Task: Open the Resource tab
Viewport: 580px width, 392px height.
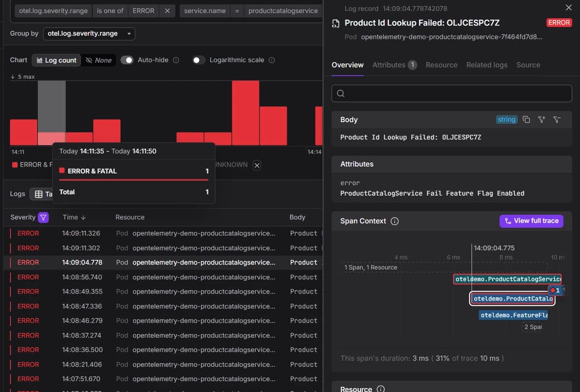Action: click(x=441, y=65)
